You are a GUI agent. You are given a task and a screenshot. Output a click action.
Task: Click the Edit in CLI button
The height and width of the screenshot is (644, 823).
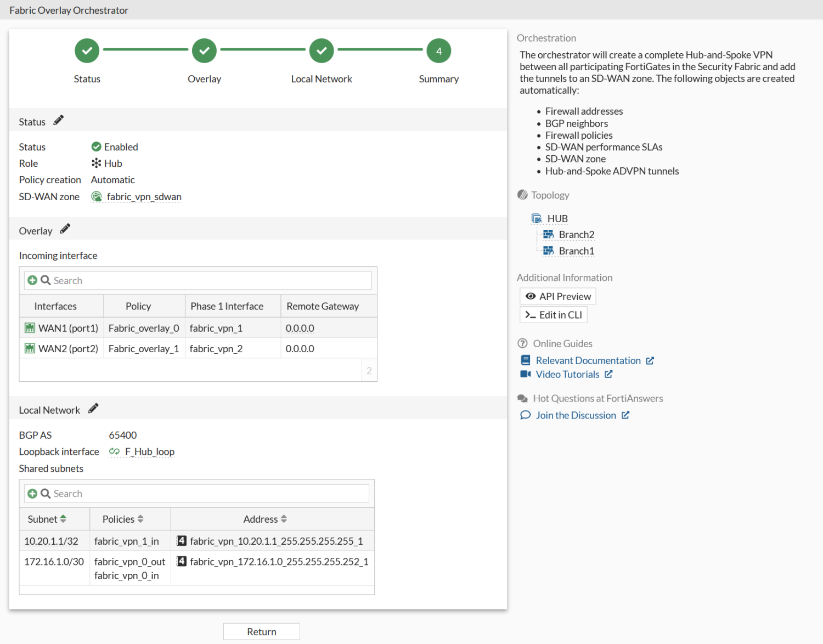[x=553, y=315]
